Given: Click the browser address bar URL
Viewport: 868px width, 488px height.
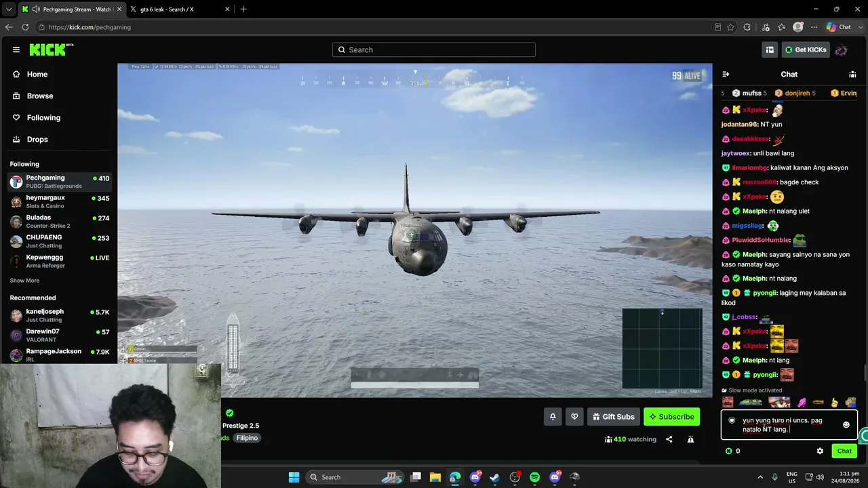Looking at the screenshot, I should pos(90,27).
